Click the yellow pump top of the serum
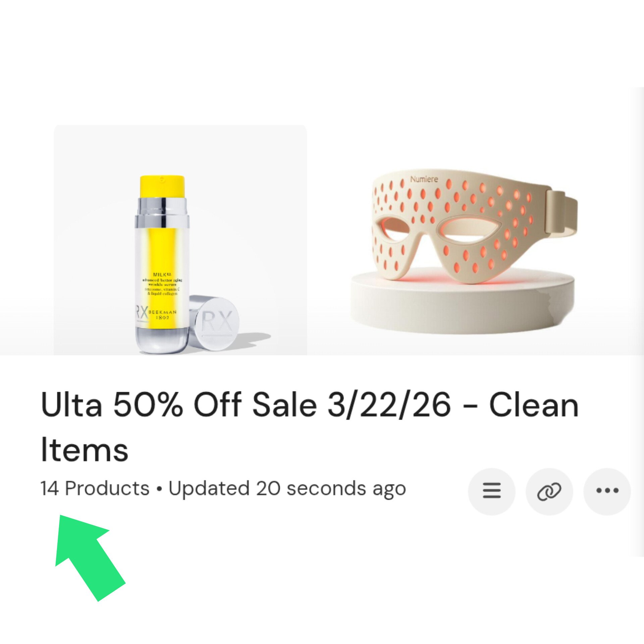 (162, 186)
